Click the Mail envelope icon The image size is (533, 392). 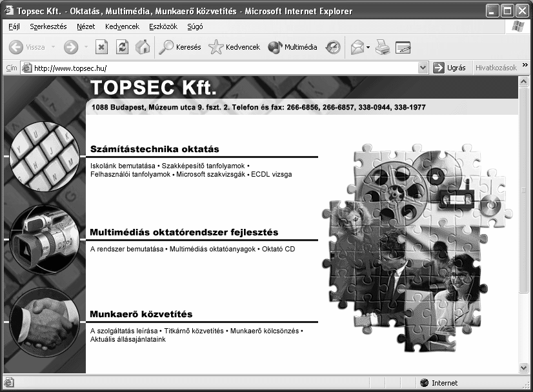click(x=357, y=47)
